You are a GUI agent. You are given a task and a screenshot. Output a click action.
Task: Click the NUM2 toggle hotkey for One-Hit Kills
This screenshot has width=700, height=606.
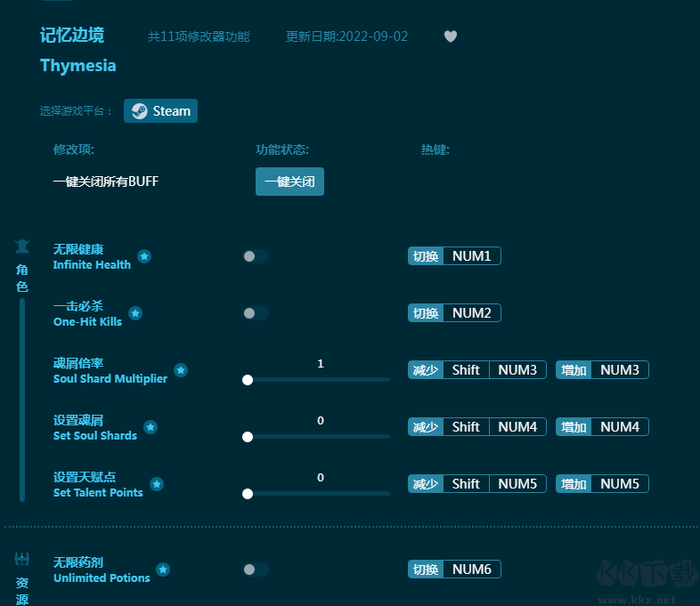click(x=454, y=313)
